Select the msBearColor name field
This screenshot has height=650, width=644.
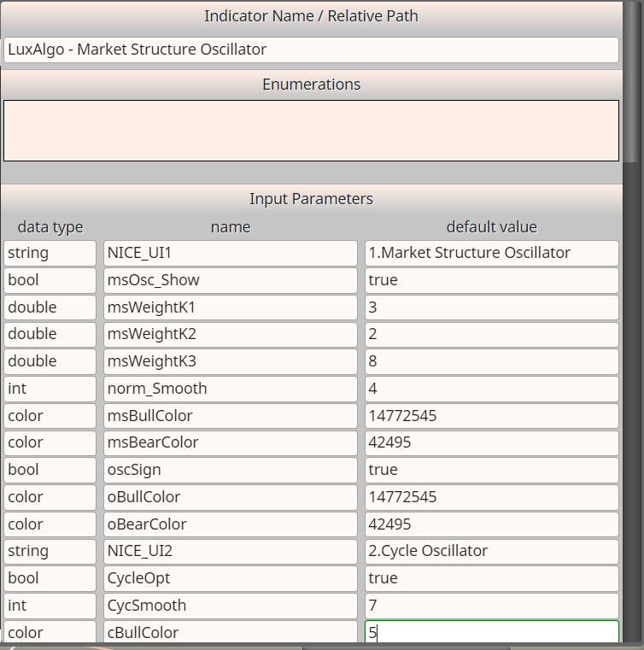231,442
